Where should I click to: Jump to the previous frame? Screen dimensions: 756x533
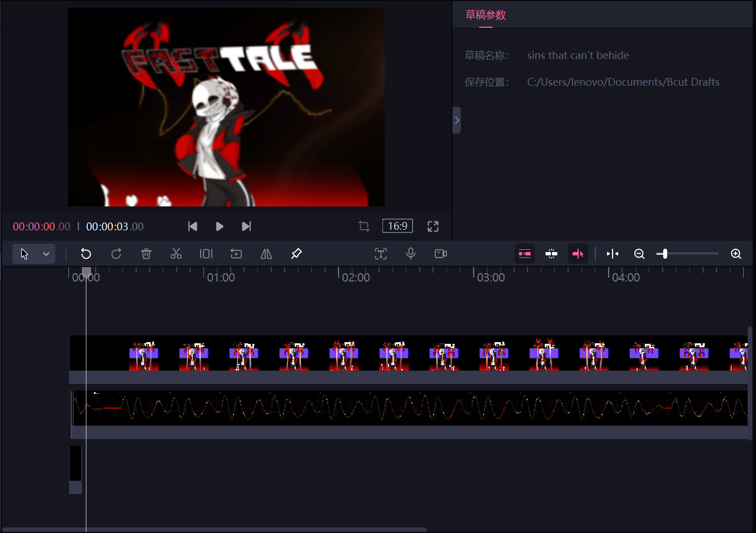pos(193,226)
